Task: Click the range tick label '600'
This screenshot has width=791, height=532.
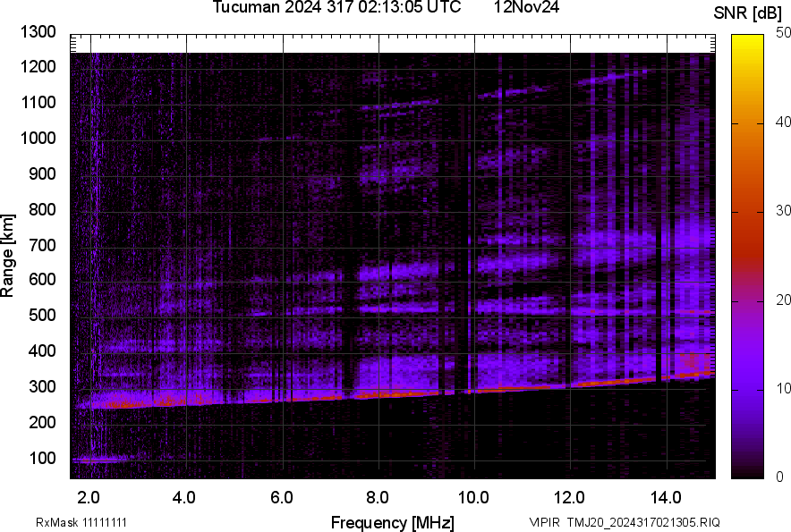Action: 42,279
